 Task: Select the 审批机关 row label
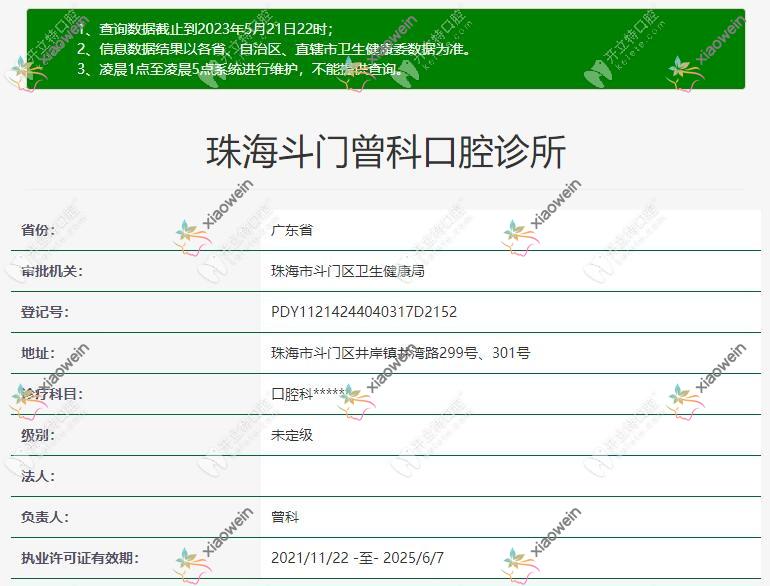(x=52, y=271)
